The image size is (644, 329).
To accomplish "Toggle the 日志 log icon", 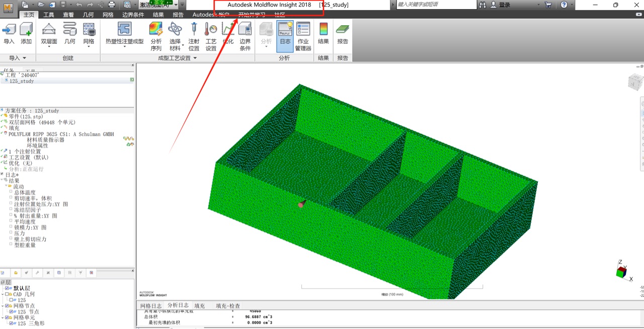I will tap(285, 29).
